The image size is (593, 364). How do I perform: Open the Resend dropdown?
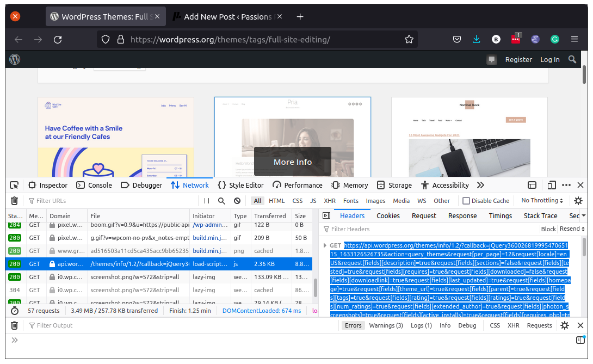coord(572,229)
